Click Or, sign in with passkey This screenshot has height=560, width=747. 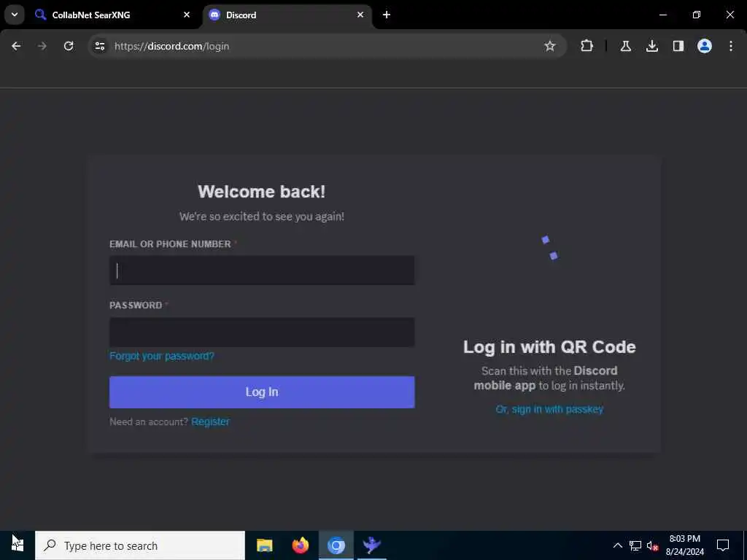pyautogui.click(x=549, y=410)
